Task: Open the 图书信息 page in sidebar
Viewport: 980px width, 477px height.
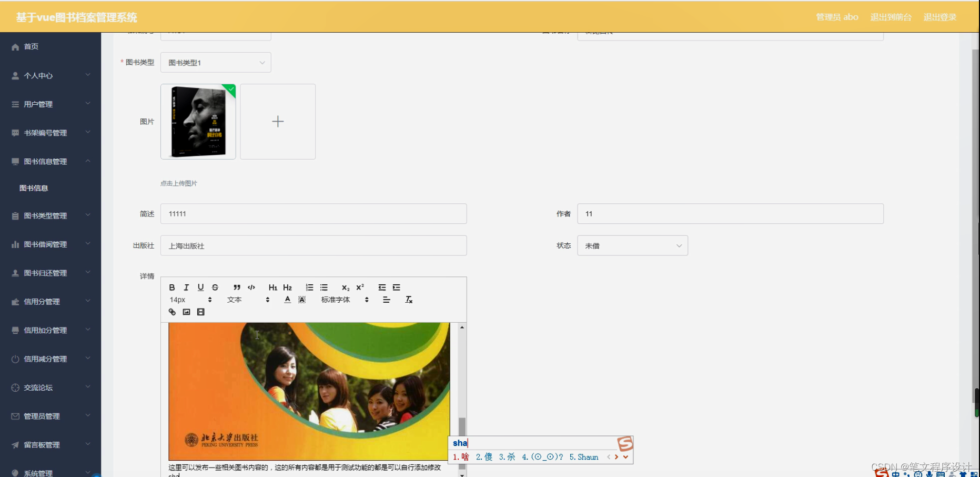Action: point(34,187)
